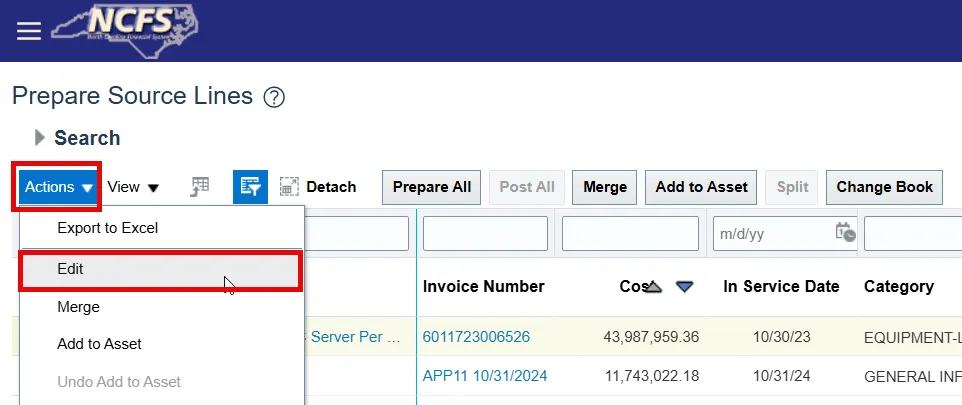The height and width of the screenshot is (405, 962).
Task: Open the Actions dropdown menu
Action: point(58,187)
